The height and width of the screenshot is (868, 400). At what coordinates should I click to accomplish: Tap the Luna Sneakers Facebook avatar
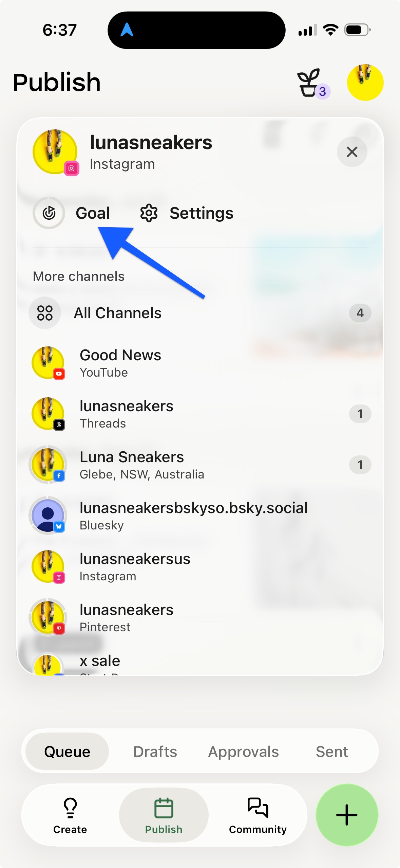point(48,465)
